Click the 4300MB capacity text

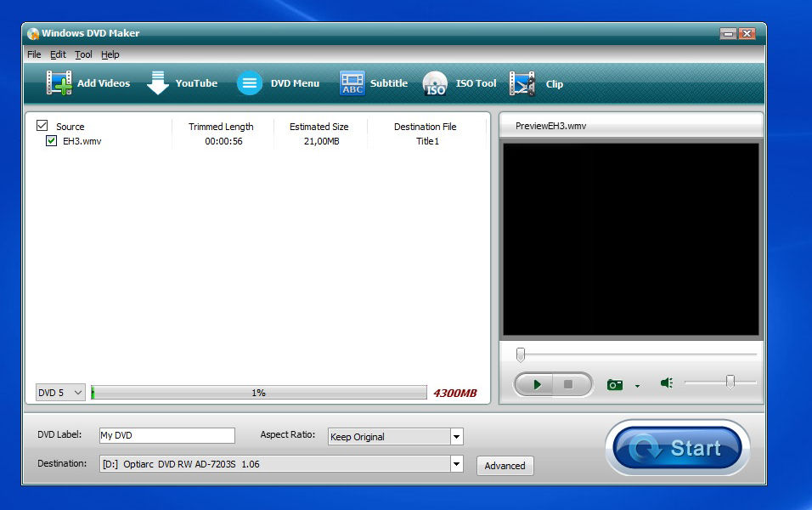coord(455,393)
